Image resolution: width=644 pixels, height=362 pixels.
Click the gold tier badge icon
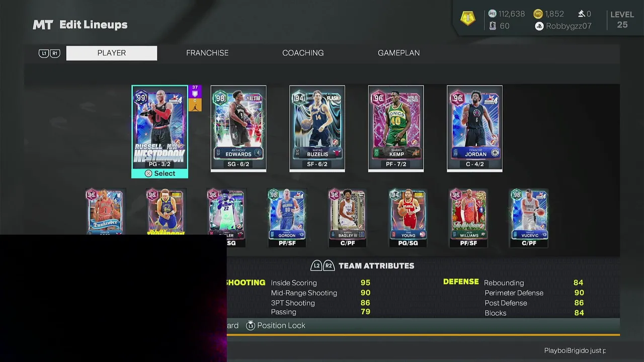[x=468, y=19]
